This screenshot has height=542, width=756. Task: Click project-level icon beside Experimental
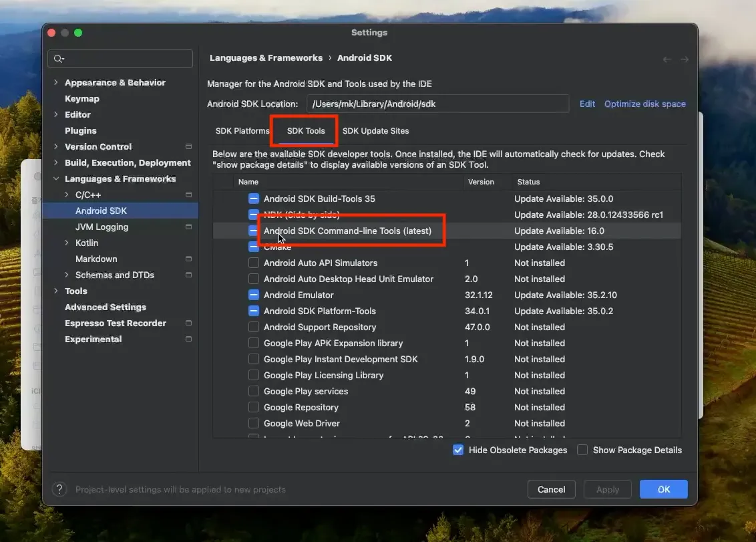[188, 339]
